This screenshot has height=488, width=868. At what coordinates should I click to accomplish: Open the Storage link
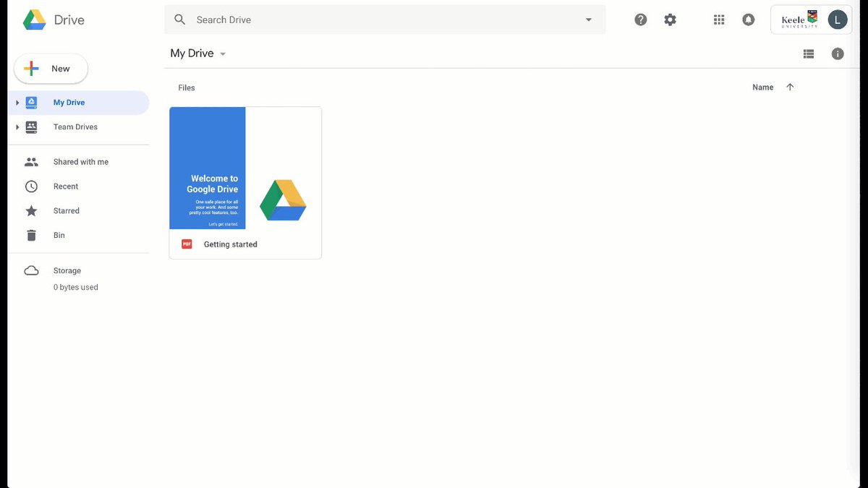[67, 270]
